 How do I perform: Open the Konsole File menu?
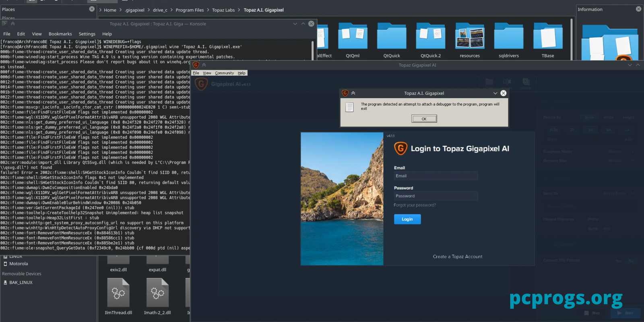7,34
